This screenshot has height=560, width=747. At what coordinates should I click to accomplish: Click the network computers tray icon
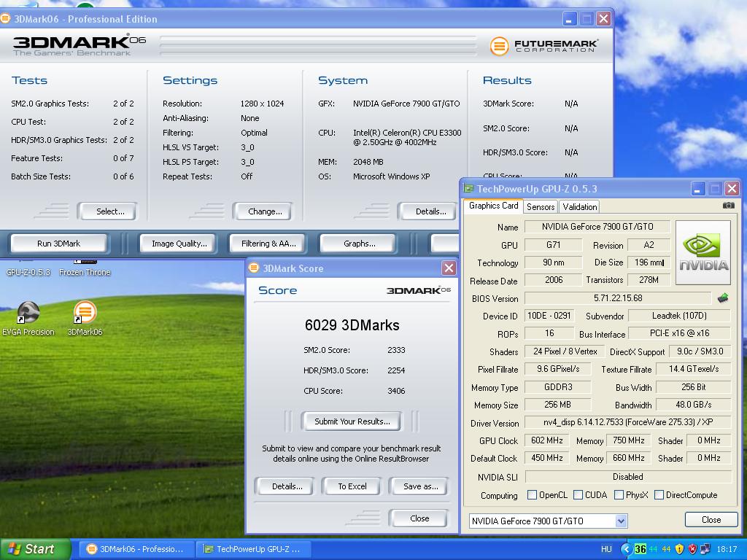coord(705,549)
